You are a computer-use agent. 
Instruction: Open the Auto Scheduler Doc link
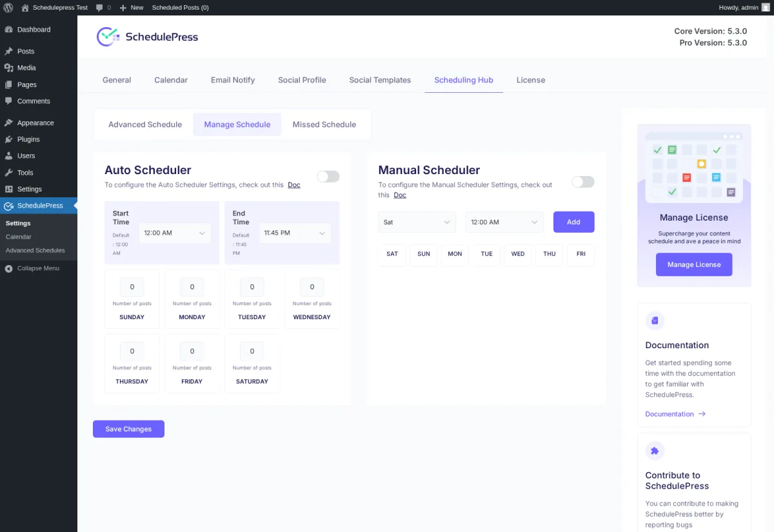(294, 184)
